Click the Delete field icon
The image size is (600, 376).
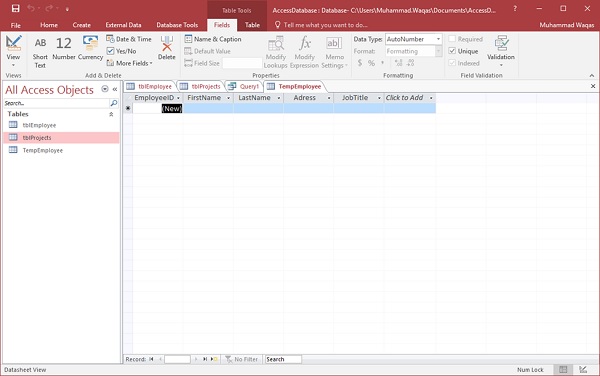coord(166,49)
